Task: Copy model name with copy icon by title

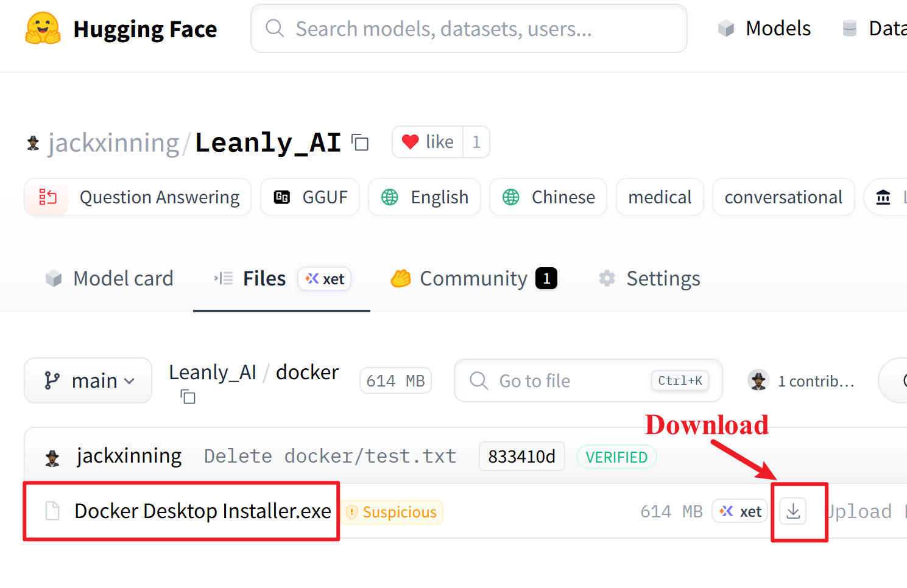Action: coord(361,142)
